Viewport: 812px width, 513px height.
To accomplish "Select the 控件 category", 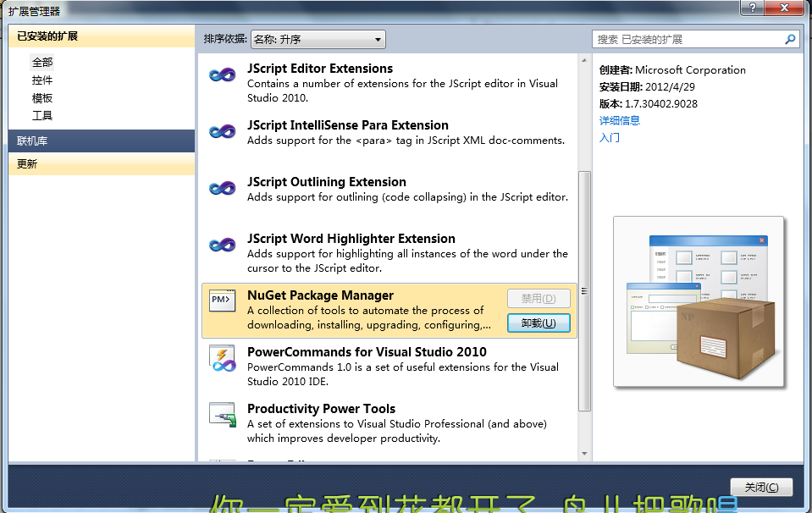I will [x=42, y=80].
